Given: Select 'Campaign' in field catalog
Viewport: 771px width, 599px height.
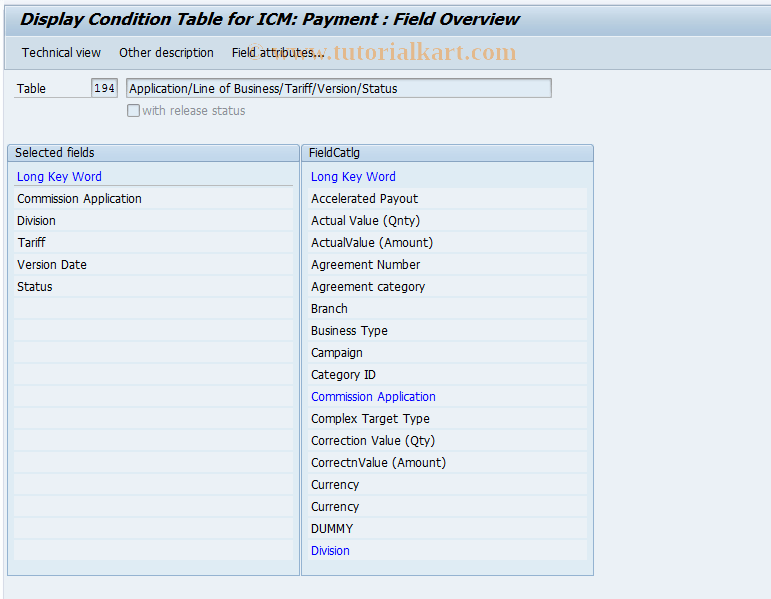Looking at the screenshot, I should 448,353.
